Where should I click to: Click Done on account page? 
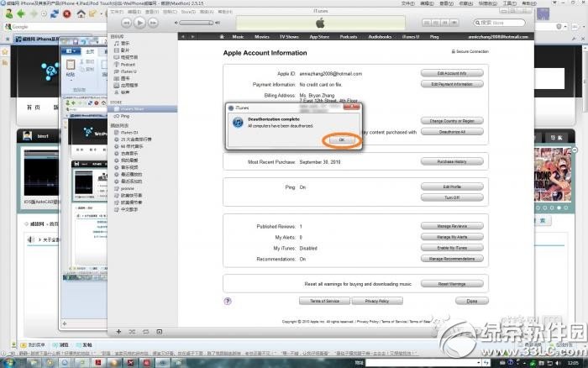[472, 301]
